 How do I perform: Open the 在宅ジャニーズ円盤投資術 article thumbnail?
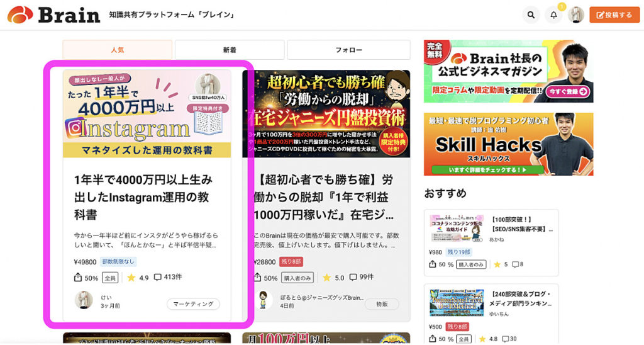(x=326, y=113)
